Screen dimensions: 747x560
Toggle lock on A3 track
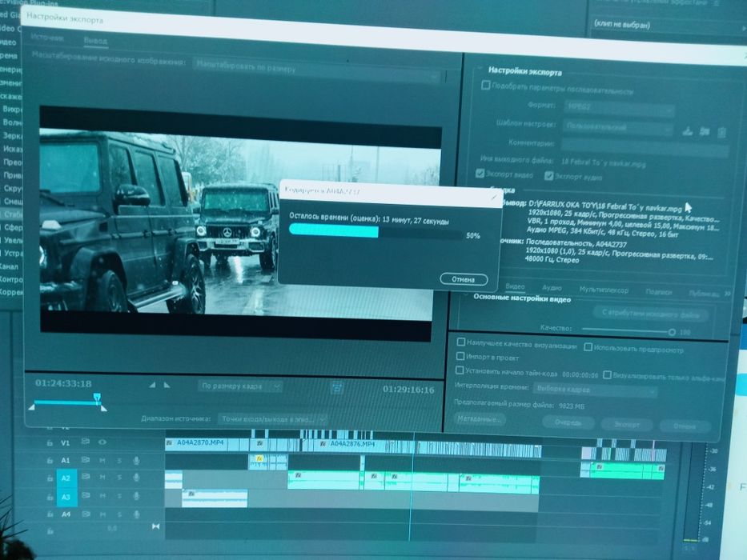tap(50, 497)
